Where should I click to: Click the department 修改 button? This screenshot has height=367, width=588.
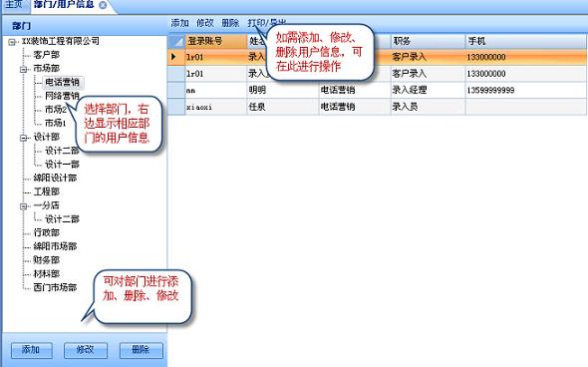(x=86, y=350)
